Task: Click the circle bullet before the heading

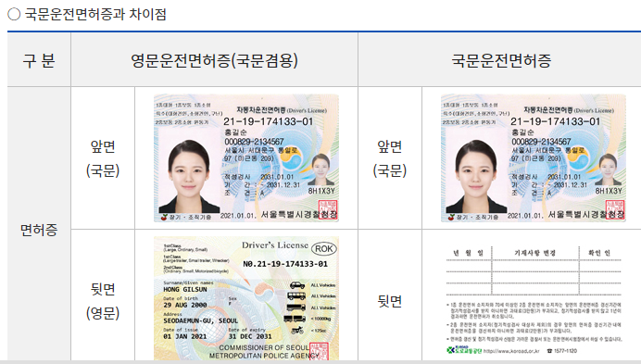Action: pos(14,14)
